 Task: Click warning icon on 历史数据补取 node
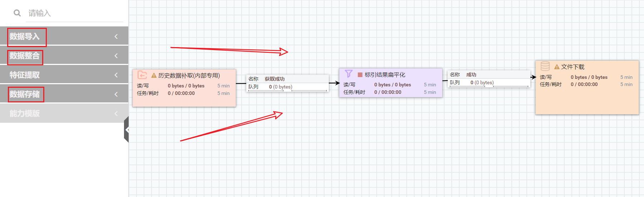154,76
